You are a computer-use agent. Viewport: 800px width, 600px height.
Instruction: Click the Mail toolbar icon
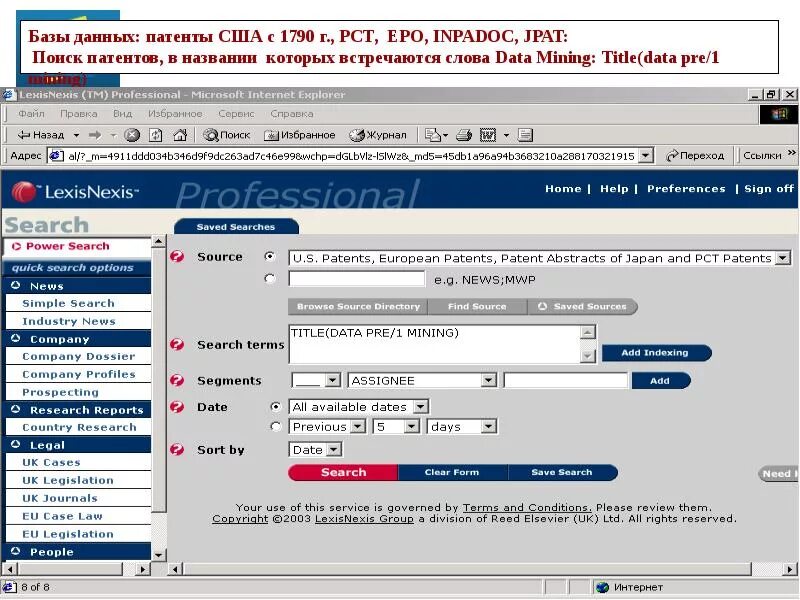[x=433, y=135]
